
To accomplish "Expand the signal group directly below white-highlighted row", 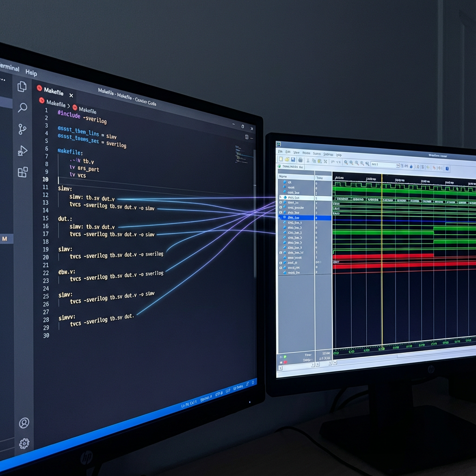I will pyautogui.click(x=280, y=203).
